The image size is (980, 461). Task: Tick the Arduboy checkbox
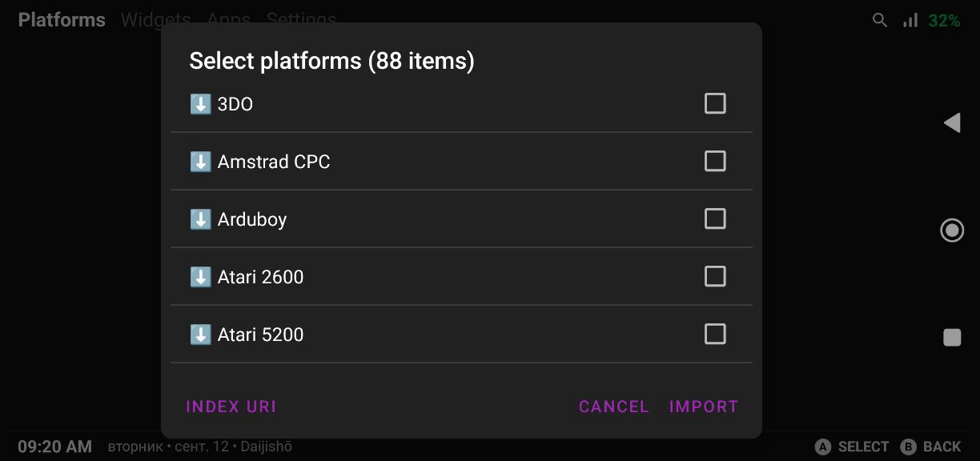[715, 218]
